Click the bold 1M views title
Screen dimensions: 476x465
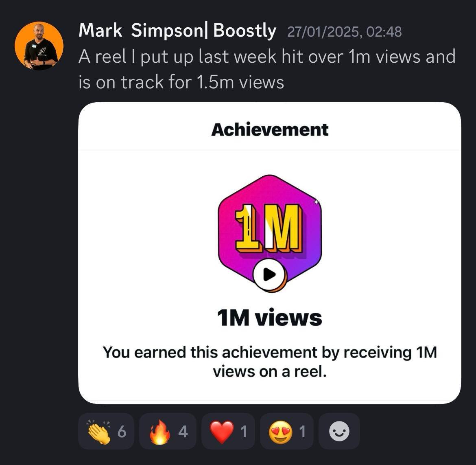(x=270, y=318)
